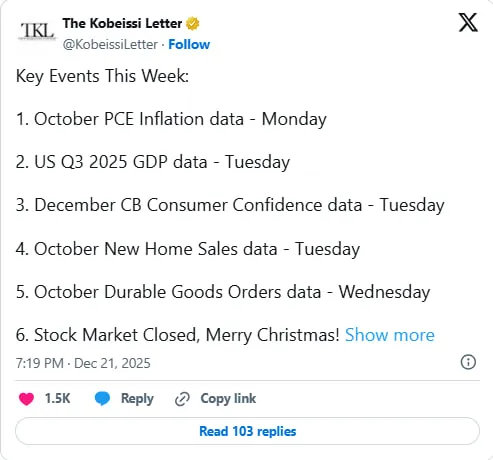The width and height of the screenshot is (493, 460).
Task: Click The Kobeissi Letter display name
Action: (x=122, y=23)
